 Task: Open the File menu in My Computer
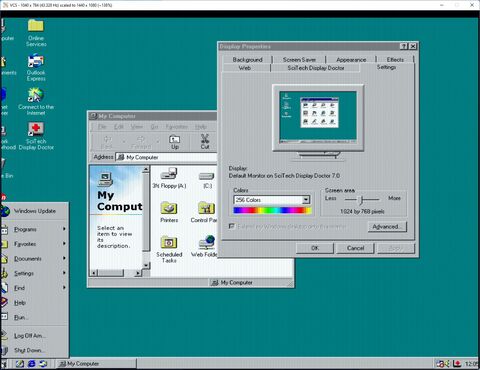pos(102,127)
